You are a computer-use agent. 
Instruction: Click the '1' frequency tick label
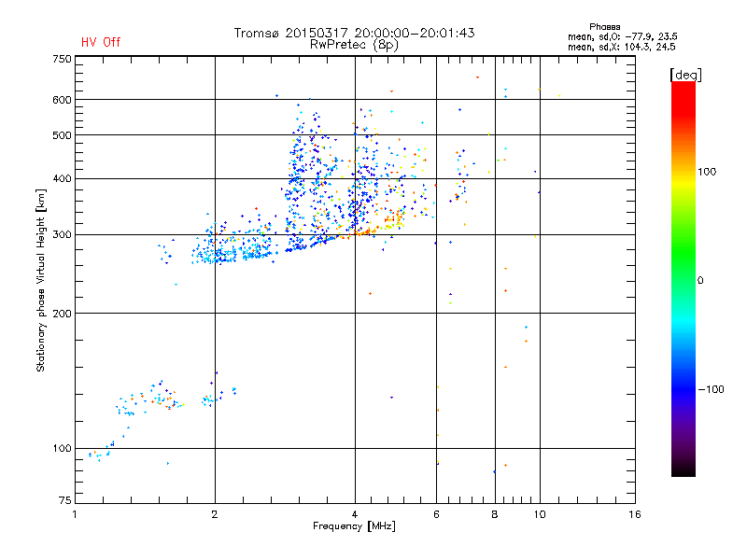tap(75, 514)
